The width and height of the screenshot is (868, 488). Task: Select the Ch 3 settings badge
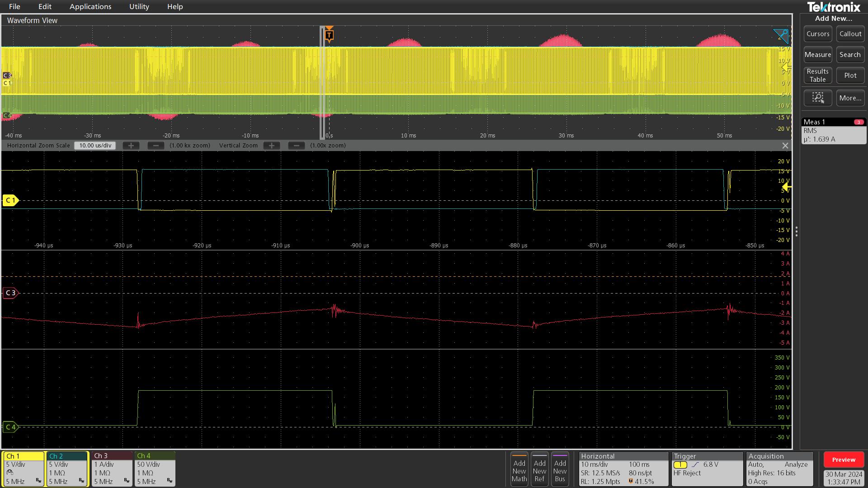(x=111, y=469)
